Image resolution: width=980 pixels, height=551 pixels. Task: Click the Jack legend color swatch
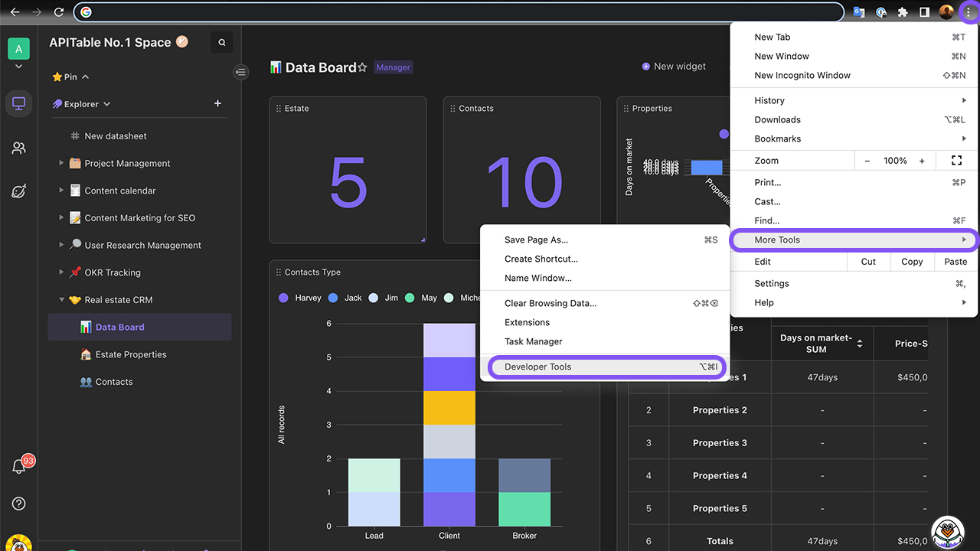click(x=333, y=298)
